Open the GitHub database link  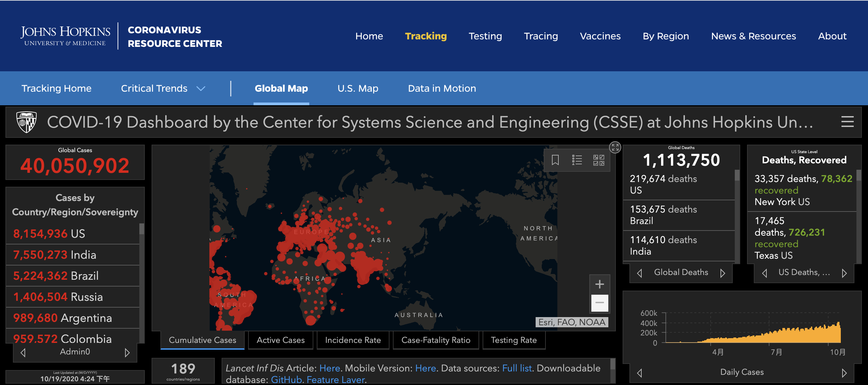286,380
